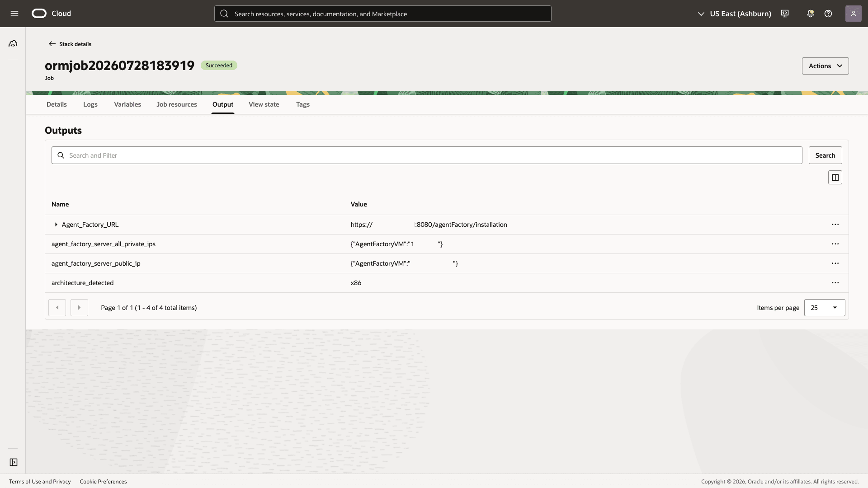Select the Output tab
Image resolution: width=868 pixels, height=488 pixels.
click(223, 104)
